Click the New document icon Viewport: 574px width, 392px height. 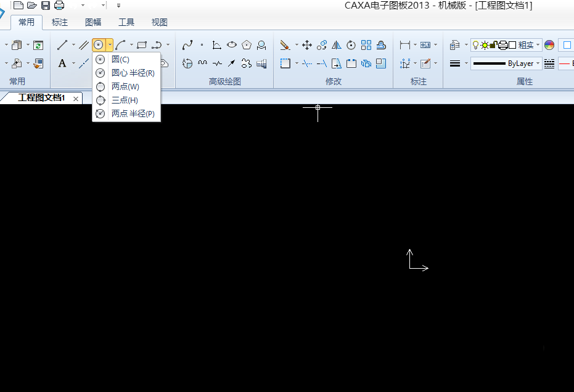click(18, 5)
